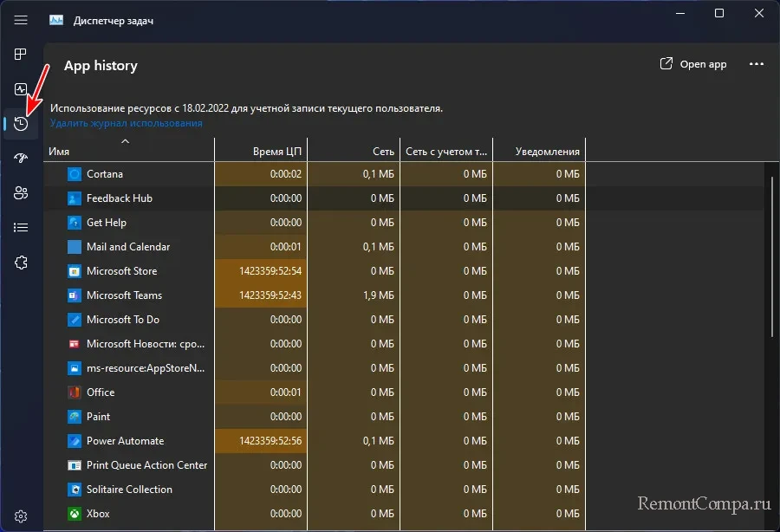Select the Solitaire Collection row name
Screen dimensions: 780x532
pyautogui.click(x=129, y=490)
